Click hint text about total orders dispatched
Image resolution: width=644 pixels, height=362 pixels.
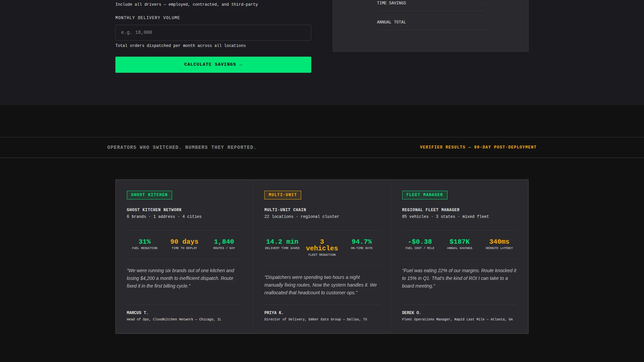pos(180,46)
